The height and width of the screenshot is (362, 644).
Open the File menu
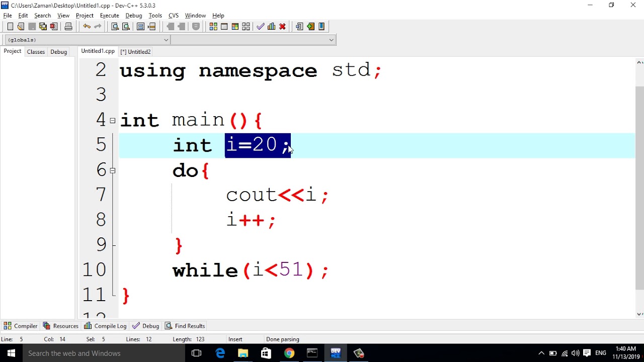click(8, 16)
